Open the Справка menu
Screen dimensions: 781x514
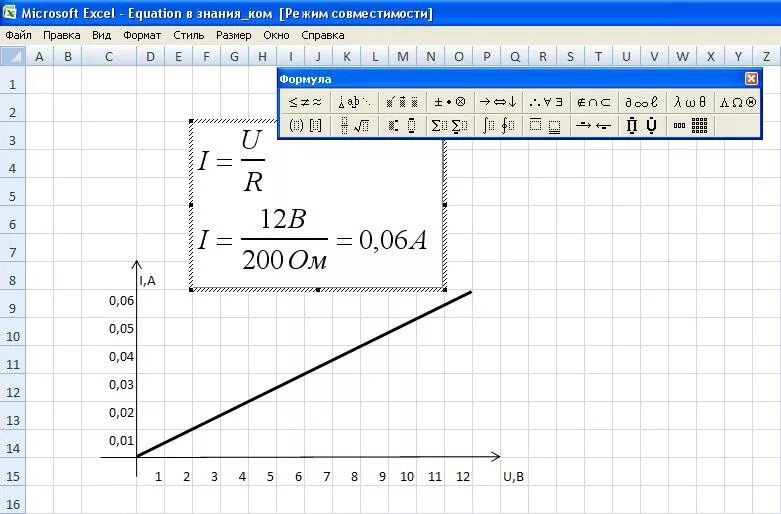(x=323, y=35)
